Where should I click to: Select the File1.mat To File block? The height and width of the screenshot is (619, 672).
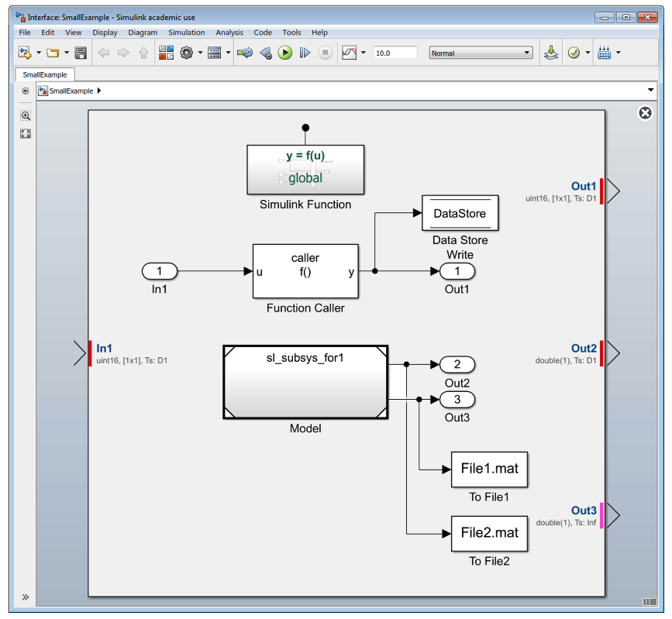point(489,469)
